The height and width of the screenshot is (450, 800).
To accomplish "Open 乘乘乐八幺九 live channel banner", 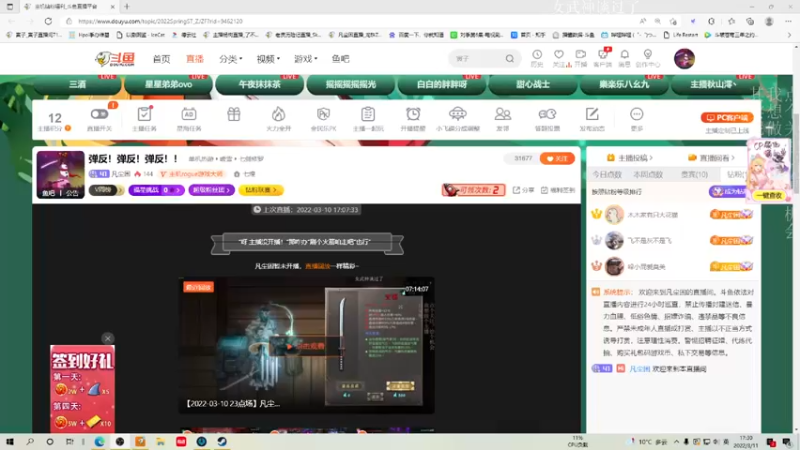I will click(624, 84).
